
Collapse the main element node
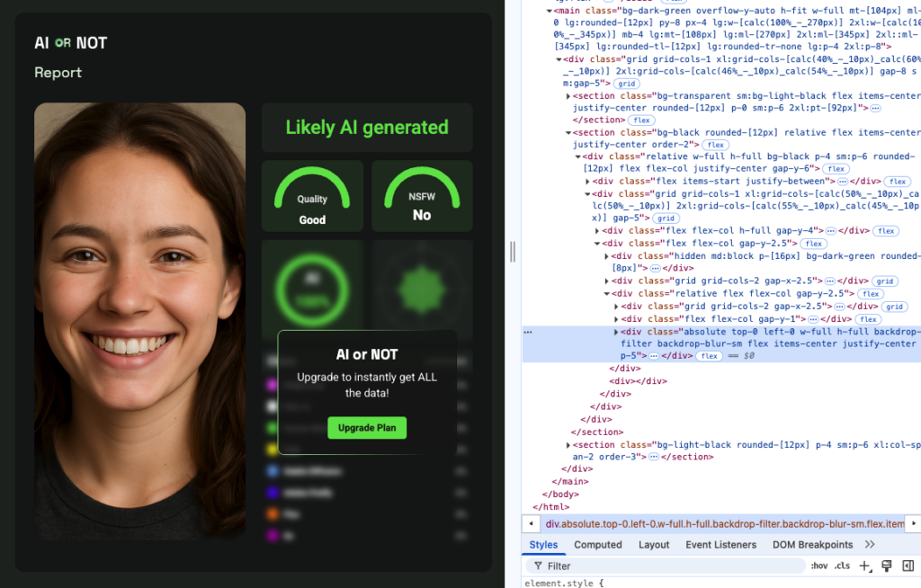coord(550,11)
